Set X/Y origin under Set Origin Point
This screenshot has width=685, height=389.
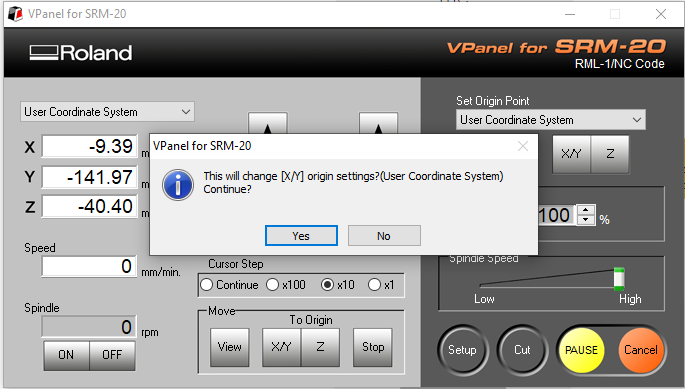(571, 154)
